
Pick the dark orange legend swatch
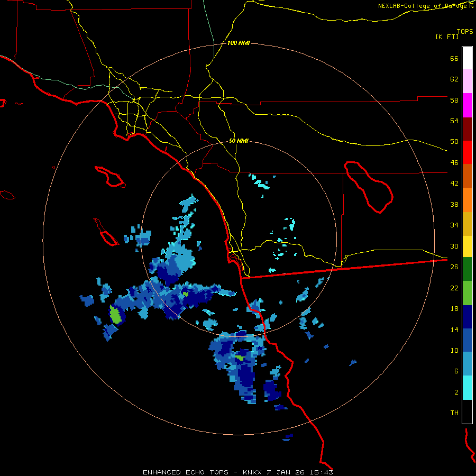coord(467,176)
